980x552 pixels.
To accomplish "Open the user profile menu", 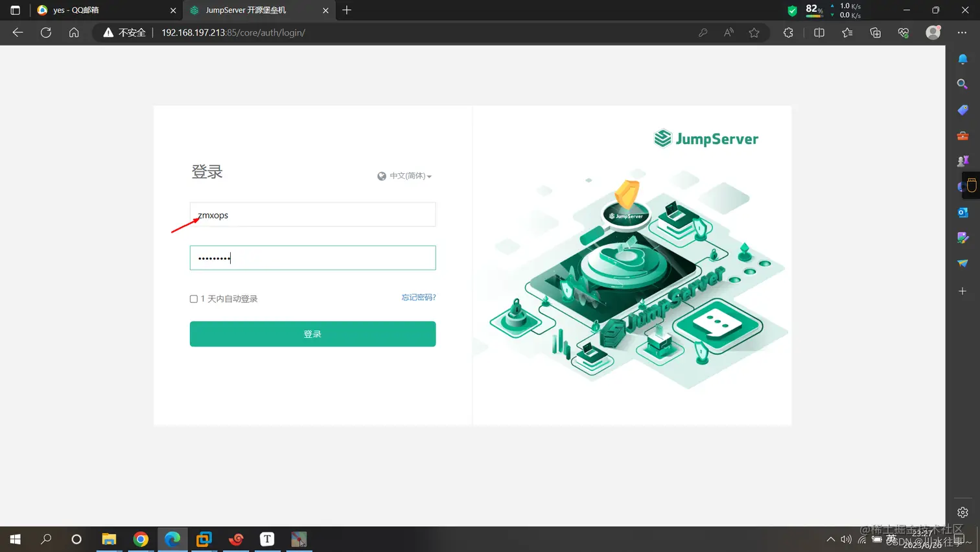I will click(x=933, y=32).
